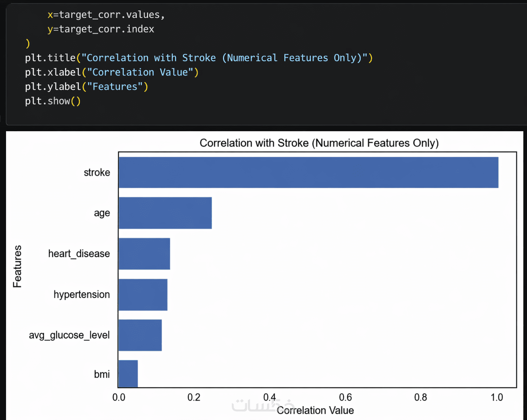Screen dimensions: 527x420
Task: Select the avg_glucose_level bar
Action: [x=140, y=335]
